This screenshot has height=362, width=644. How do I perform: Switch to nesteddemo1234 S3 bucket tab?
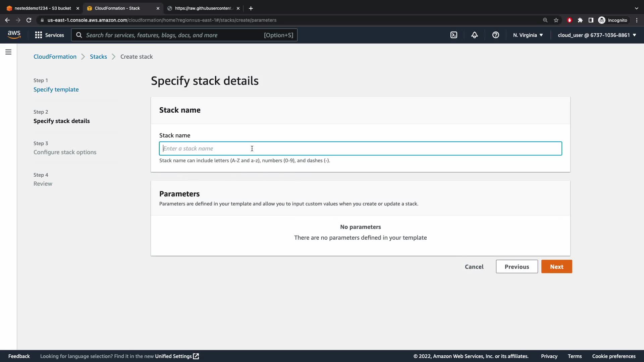(43, 8)
